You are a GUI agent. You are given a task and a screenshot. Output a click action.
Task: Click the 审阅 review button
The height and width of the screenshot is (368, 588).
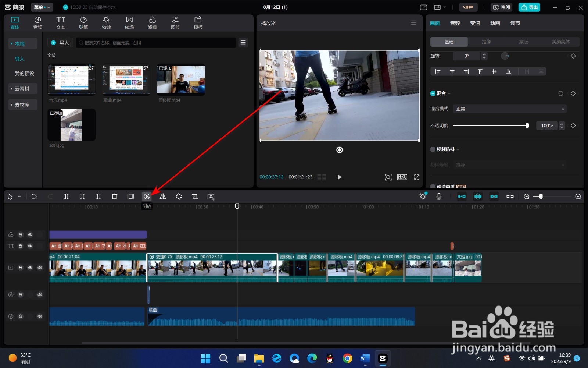502,7
